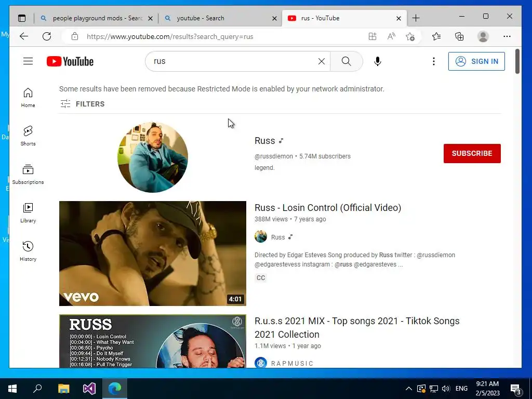Image resolution: width=532 pixels, height=399 pixels.
Task: Click the RAPMUSIC channel avatar
Action: click(x=261, y=363)
